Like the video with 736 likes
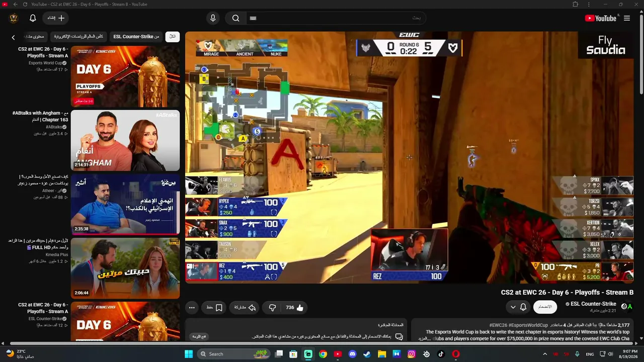Image resolution: width=644 pixels, height=362 pixels. click(x=295, y=308)
